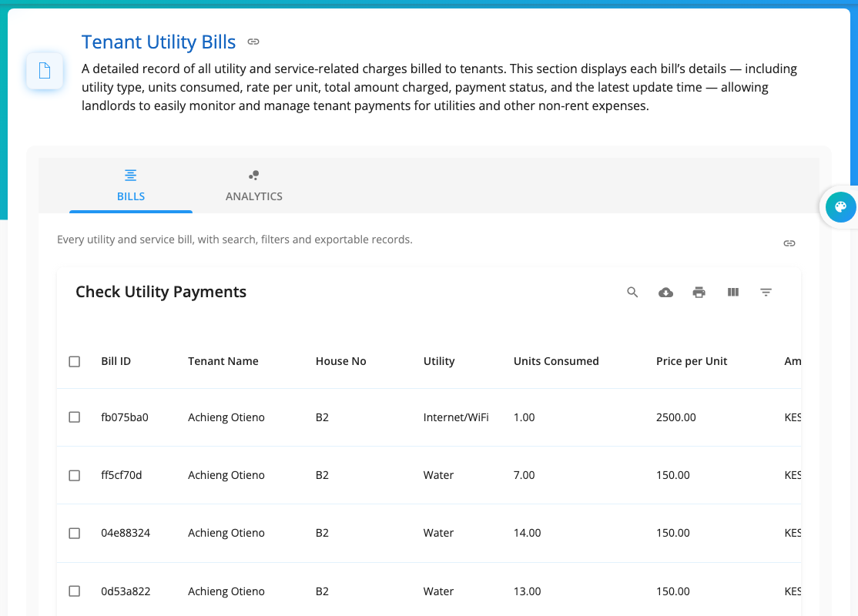The image size is (858, 616).
Task: Click the Analytics tab bubble icon
Action: click(254, 175)
